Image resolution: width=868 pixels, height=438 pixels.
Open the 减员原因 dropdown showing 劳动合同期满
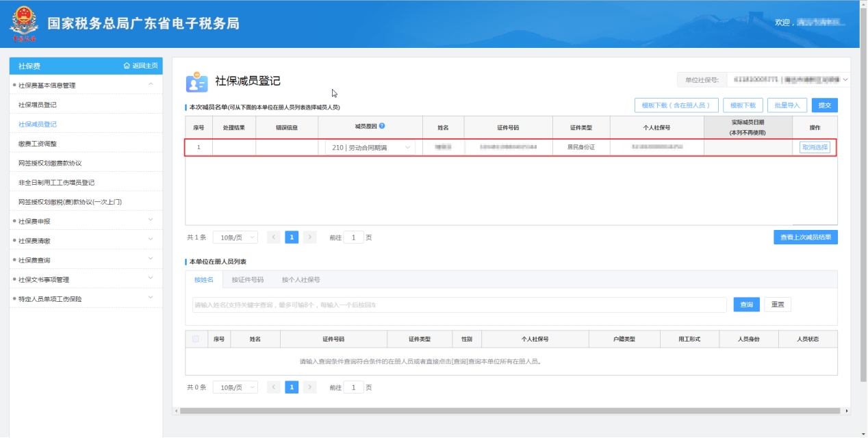coord(370,148)
